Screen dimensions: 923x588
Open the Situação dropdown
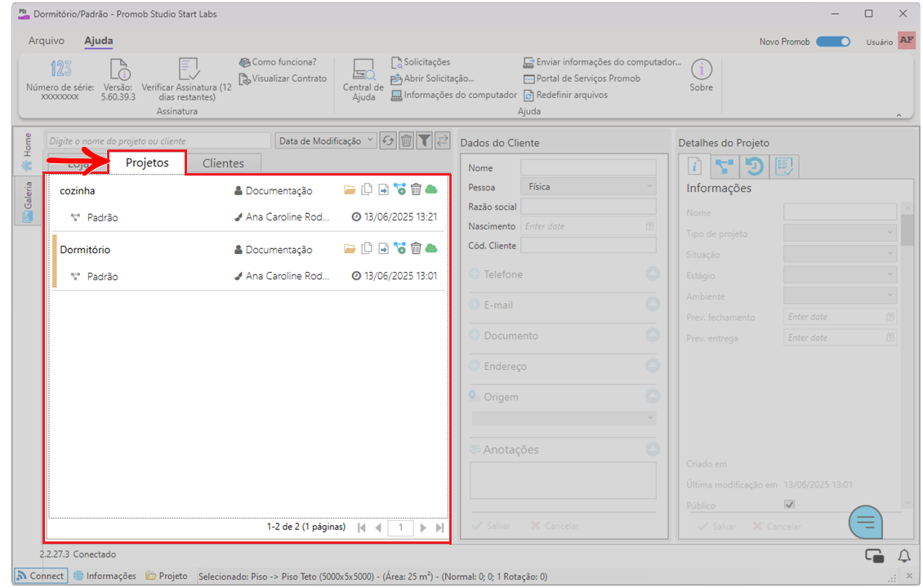(x=840, y=254)
